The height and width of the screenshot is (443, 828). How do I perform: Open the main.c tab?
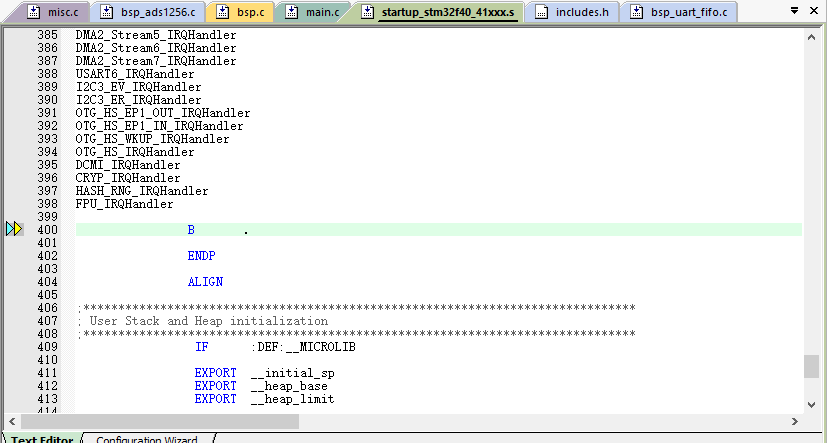pyautogui.click(x=313, y=12)
